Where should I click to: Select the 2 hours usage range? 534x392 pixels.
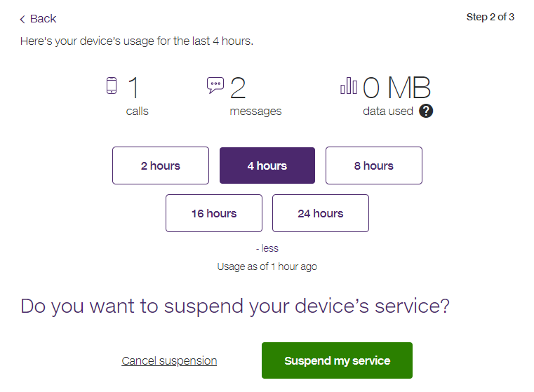[161, 165]
